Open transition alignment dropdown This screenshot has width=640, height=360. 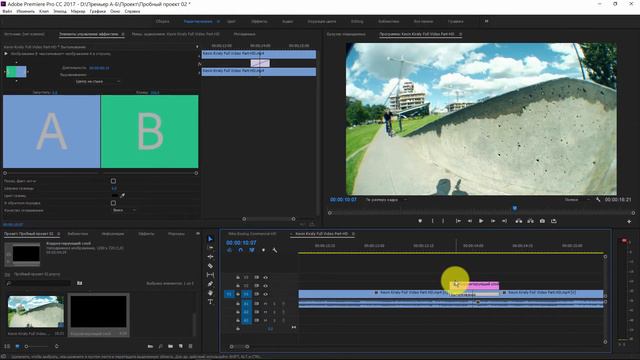[x=97, y=82]
